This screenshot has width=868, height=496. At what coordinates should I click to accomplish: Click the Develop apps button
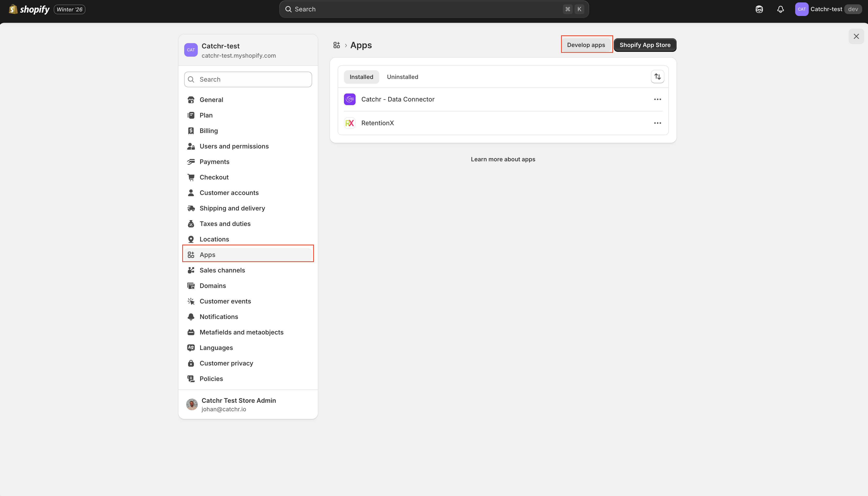tap(586, 45)
